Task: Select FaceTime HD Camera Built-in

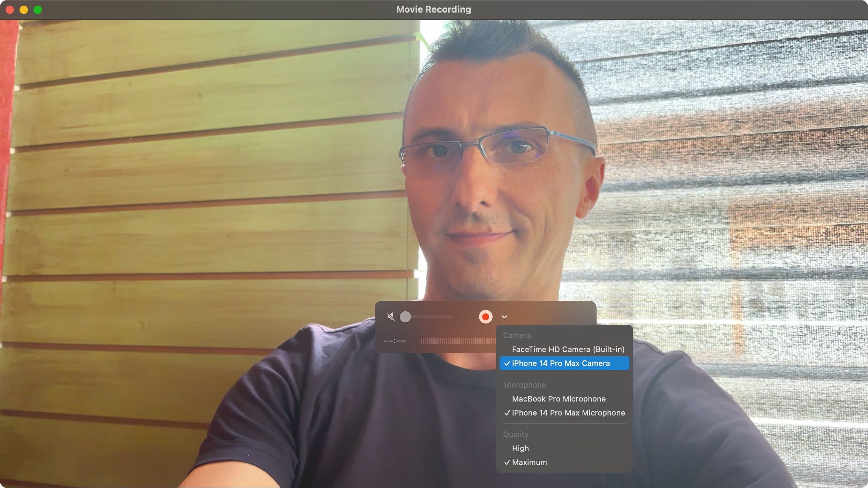Action: (x=568, y=349)
